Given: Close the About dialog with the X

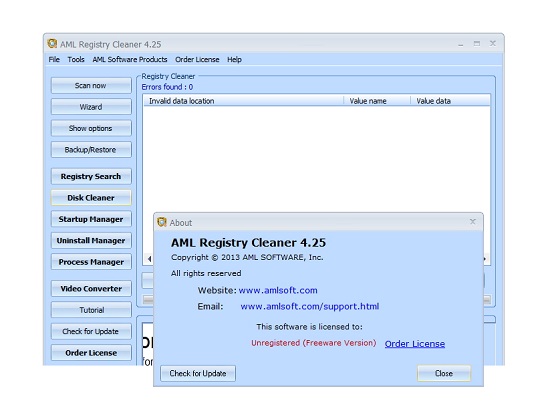Looking at the screenshot, I should [472, 222].
